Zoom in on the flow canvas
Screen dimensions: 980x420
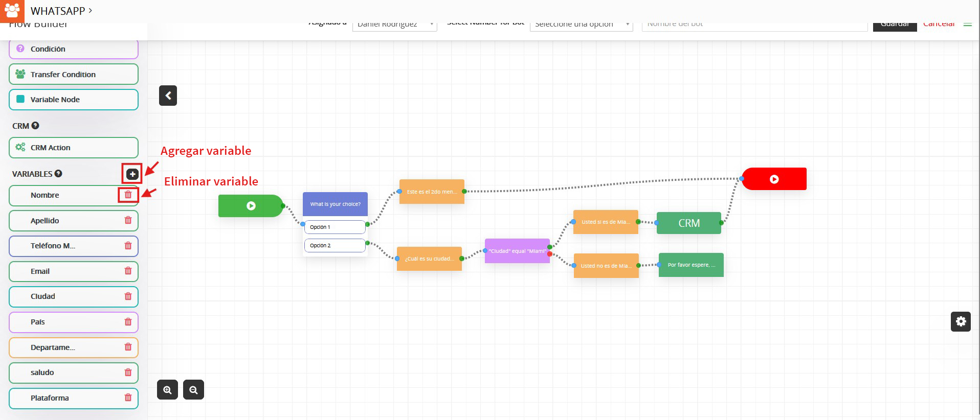pos(167,390)
